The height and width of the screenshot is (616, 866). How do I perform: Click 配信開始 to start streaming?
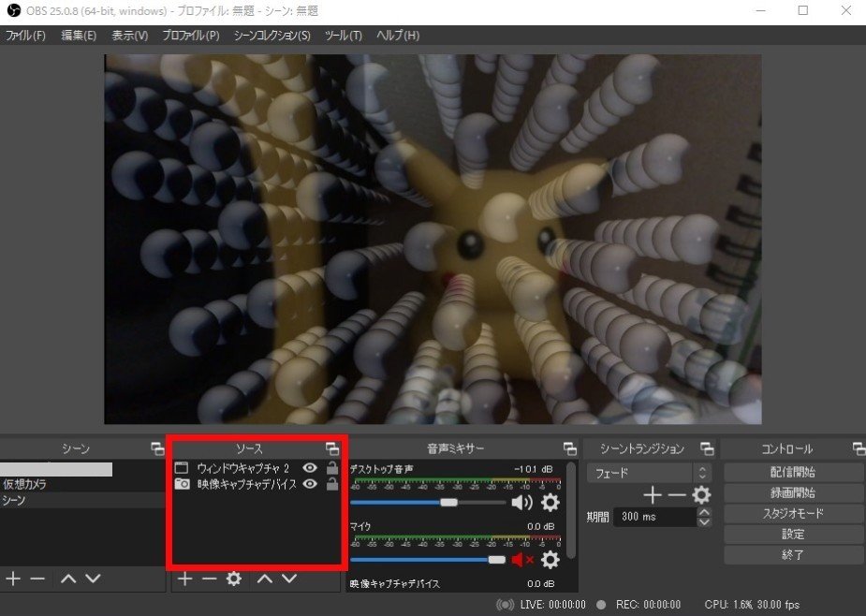click(793, 473)
